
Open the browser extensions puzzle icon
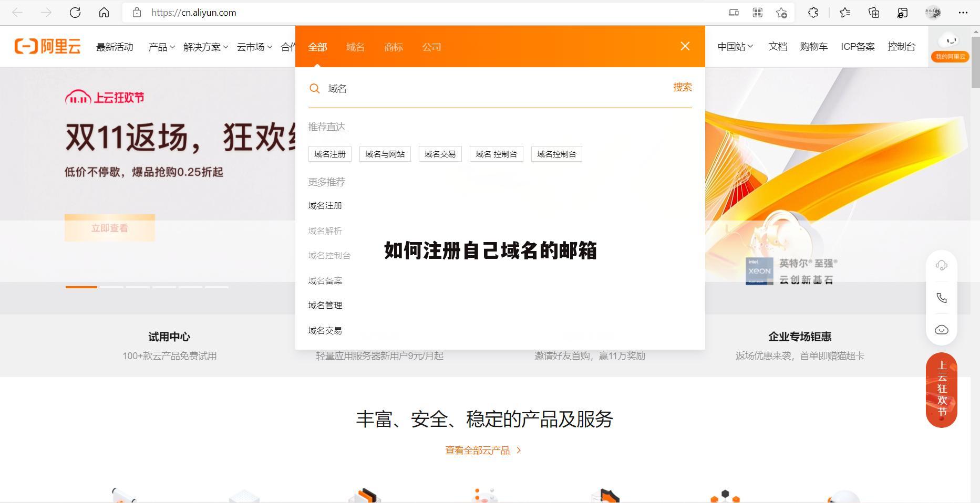813,13
